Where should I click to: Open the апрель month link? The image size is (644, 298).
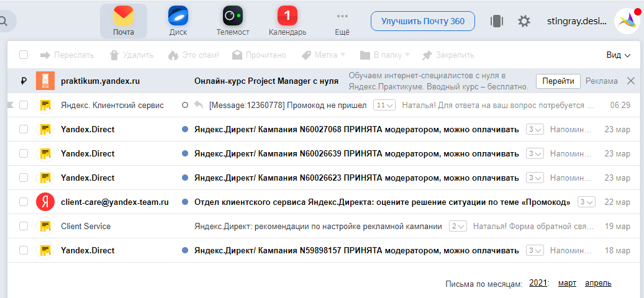598,283
